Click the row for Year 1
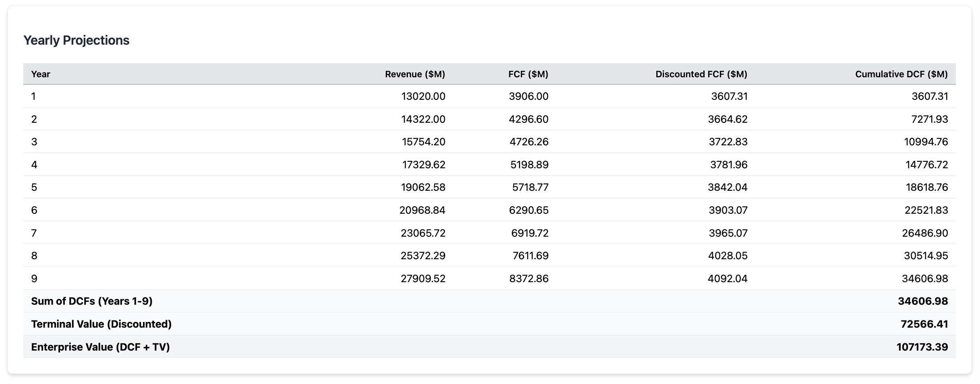980x384 pixels. (x=483, y=96)
